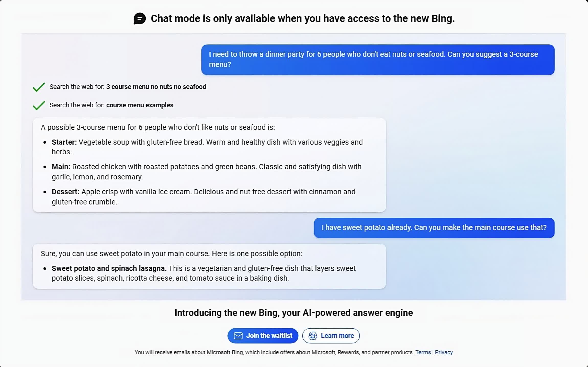Click the chat bubble icon in the header
588x367 pixels.
[x=140, y=19]
